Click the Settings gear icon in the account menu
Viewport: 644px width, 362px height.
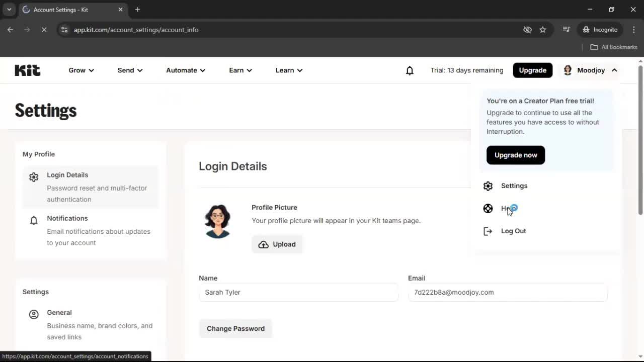(488, 186)
